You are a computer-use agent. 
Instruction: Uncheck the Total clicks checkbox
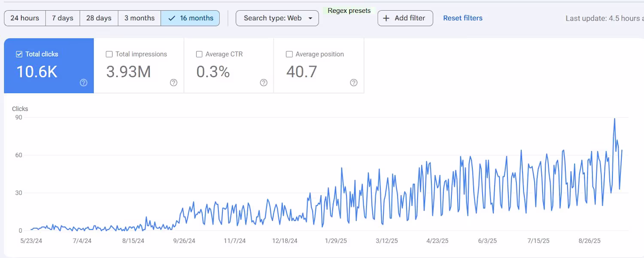19,54
